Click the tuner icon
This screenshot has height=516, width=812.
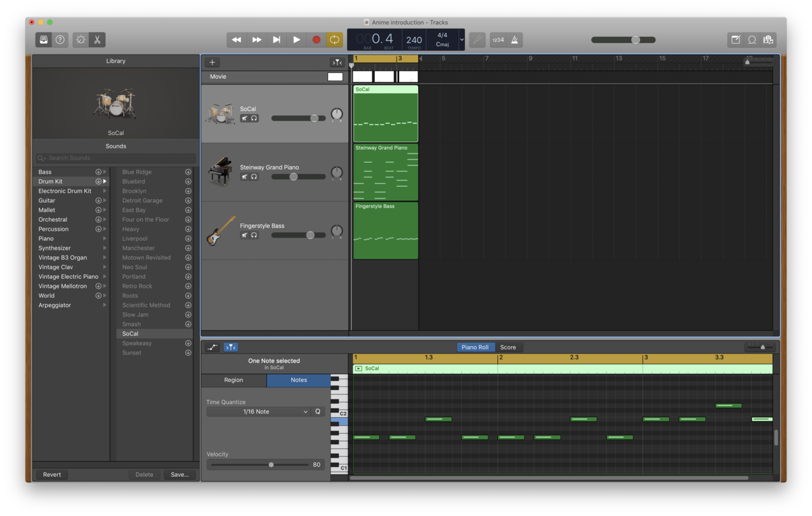478,40
